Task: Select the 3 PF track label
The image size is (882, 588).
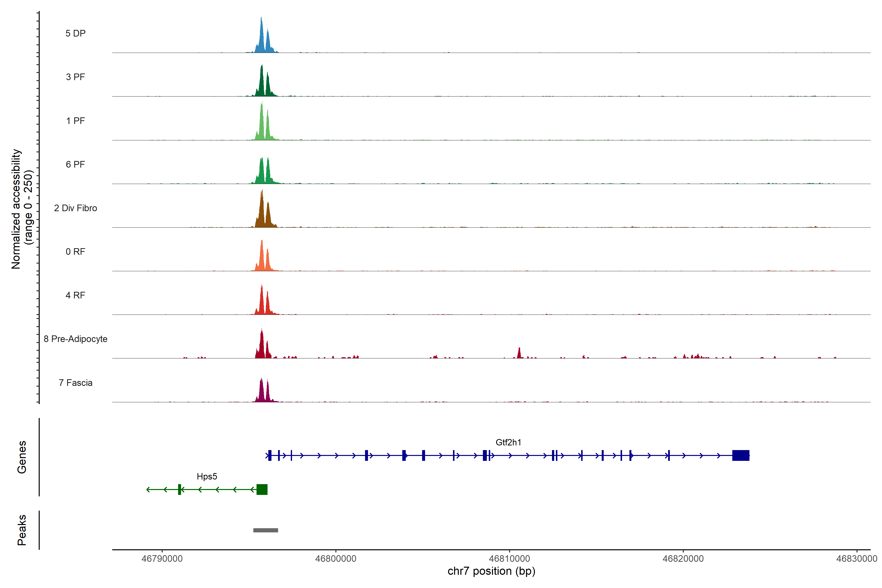Action: coord(75,77)
